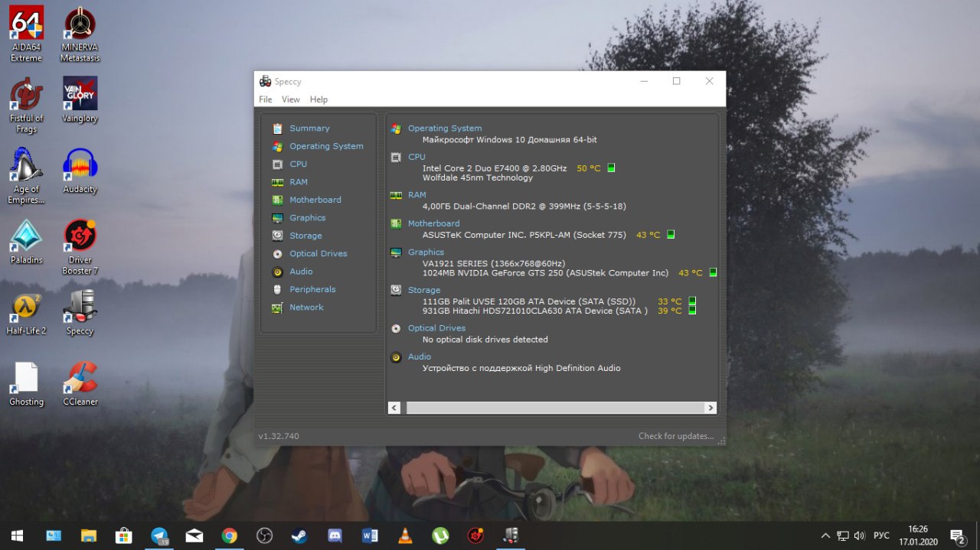The image size is (980, 550).
Task: Open VLC media player from taskbar
Action: [405, 535]
